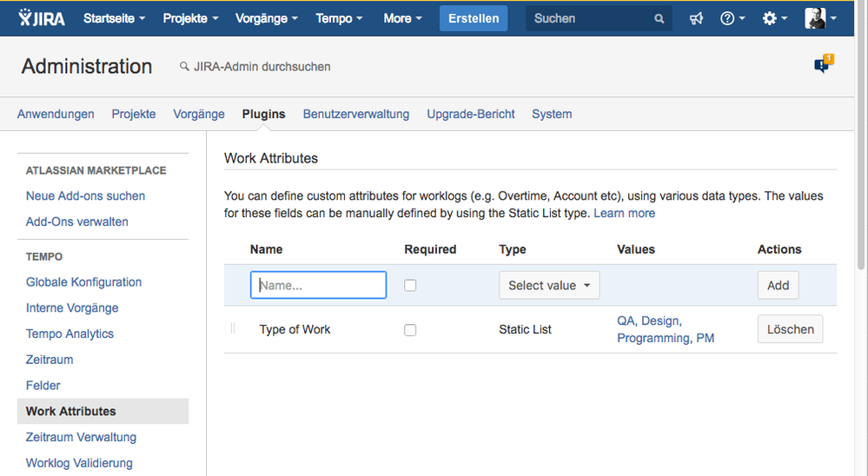The image size is (868, 476).
Task: Click the QA, Design, Programming, PM values link
Action: (666, 329)
